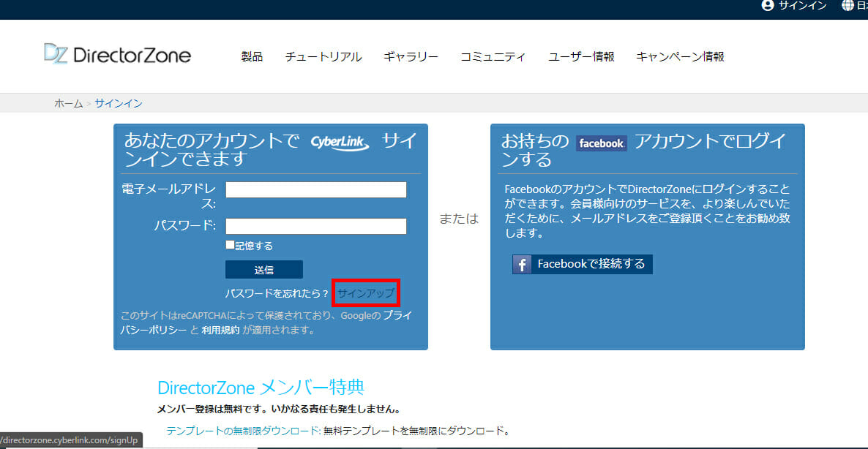
Task: Click the サインアップ link
Action: (366, 293)
